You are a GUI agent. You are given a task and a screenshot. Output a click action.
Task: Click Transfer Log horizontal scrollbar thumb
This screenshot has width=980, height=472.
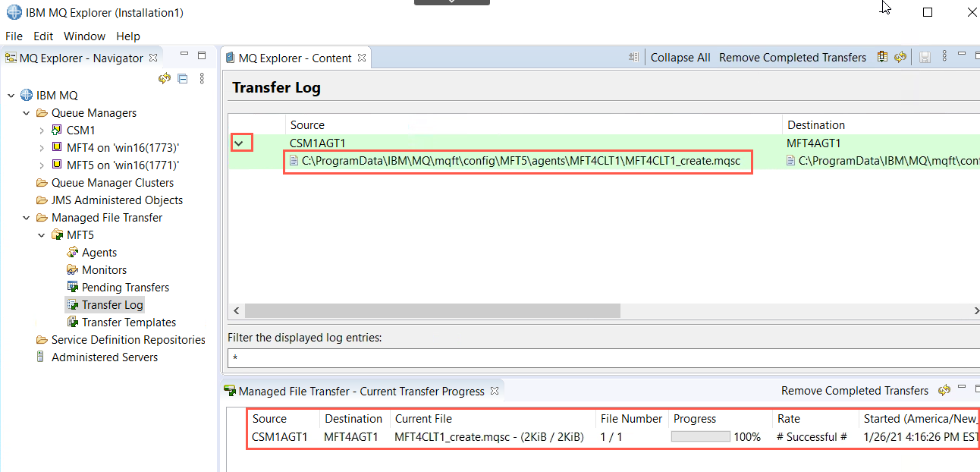432,311
